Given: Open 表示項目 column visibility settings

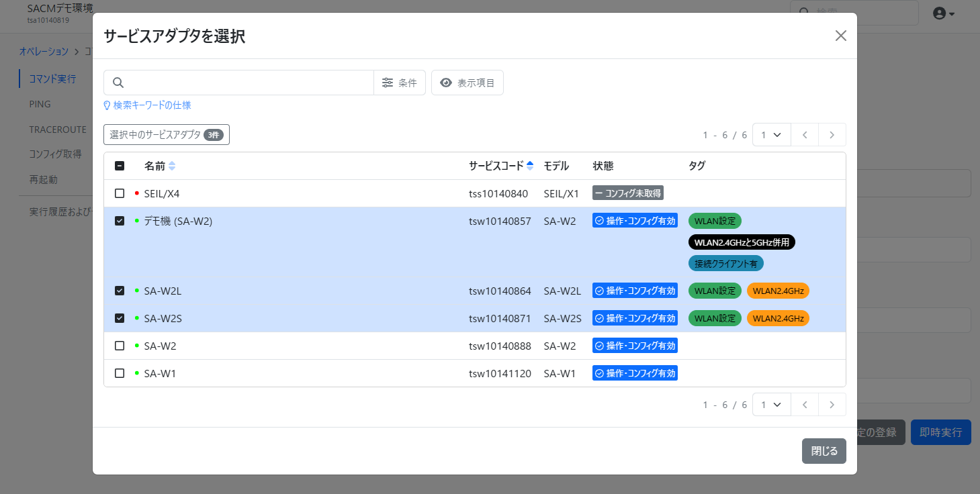Looking at the screenshot, I should (x=467, y=83).
